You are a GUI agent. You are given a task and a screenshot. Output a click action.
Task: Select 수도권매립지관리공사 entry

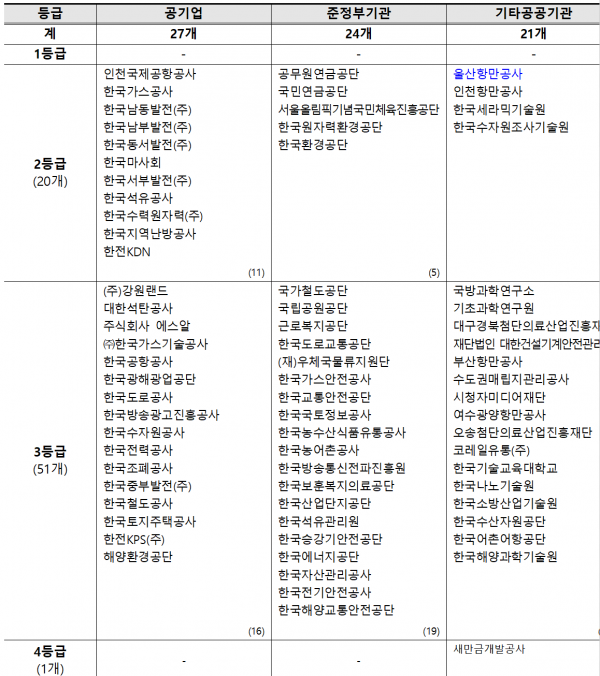[511, 379]
